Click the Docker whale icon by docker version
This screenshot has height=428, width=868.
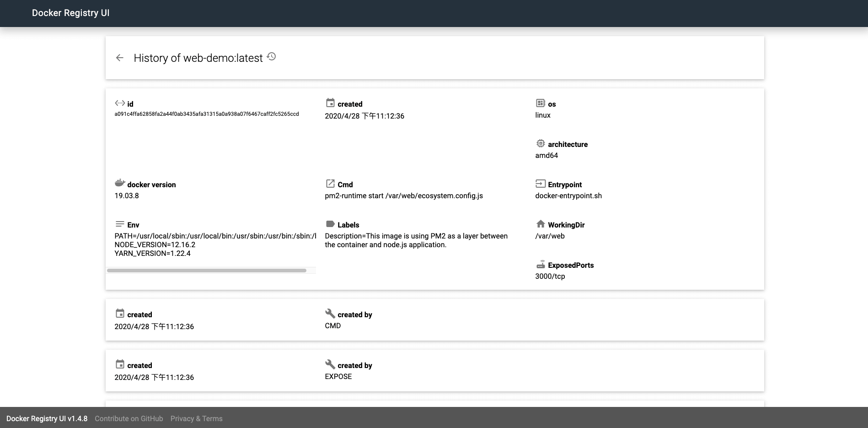(120, 184)
